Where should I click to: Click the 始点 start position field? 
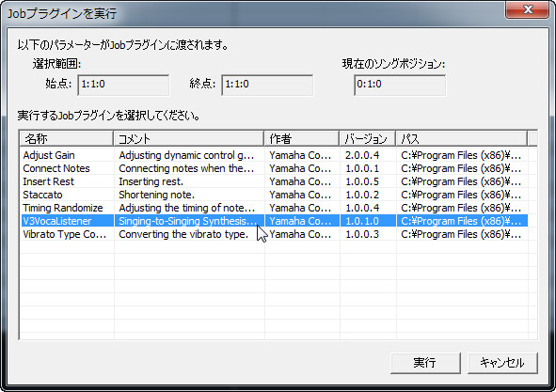[123, 85]
